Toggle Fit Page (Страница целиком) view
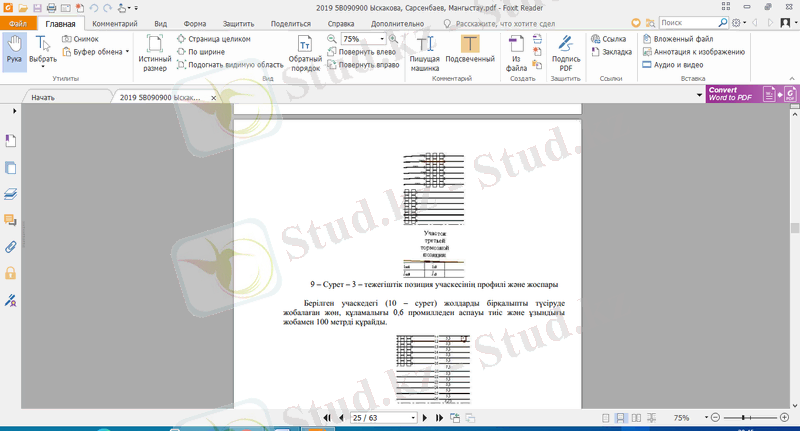800x431 pixels. click(211, 38)
